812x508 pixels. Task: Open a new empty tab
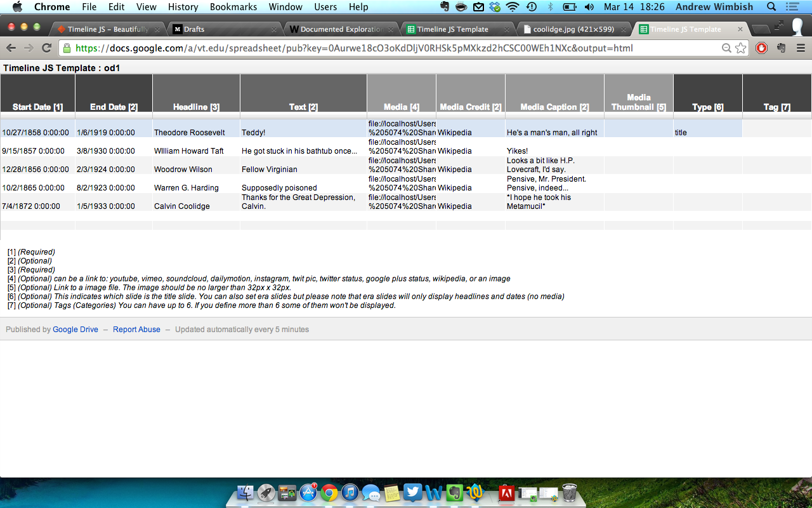tap(761, 29)
